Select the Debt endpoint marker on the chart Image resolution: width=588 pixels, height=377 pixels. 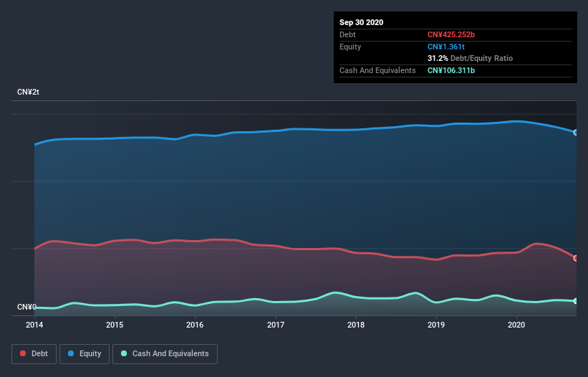pyautogui.click(x=576, y=258)
